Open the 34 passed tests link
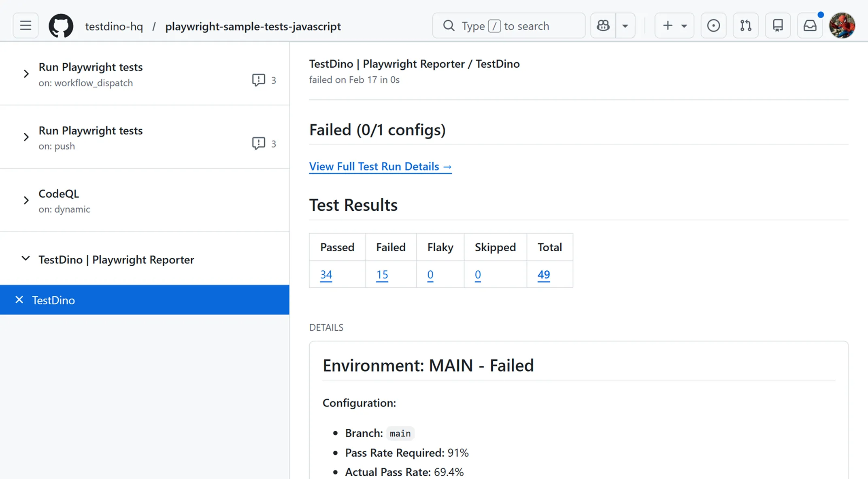The image size is (868, 479). (x=326, y=275)
